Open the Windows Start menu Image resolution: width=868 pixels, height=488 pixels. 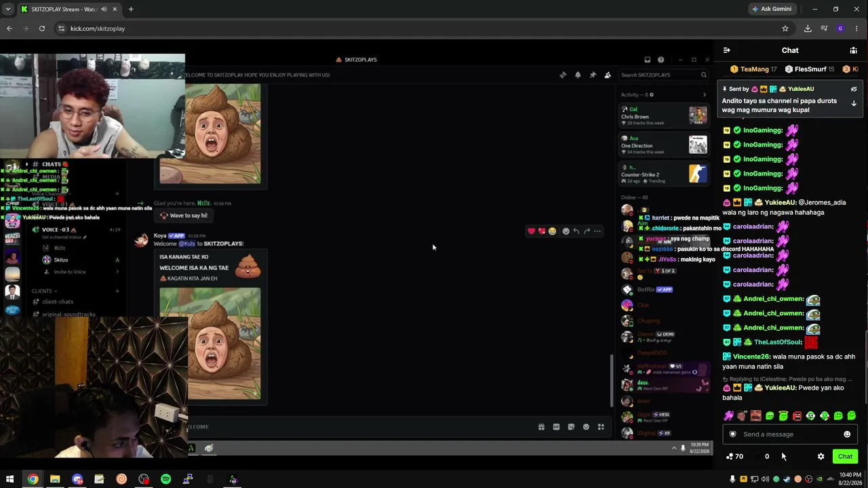pos(10,479)
